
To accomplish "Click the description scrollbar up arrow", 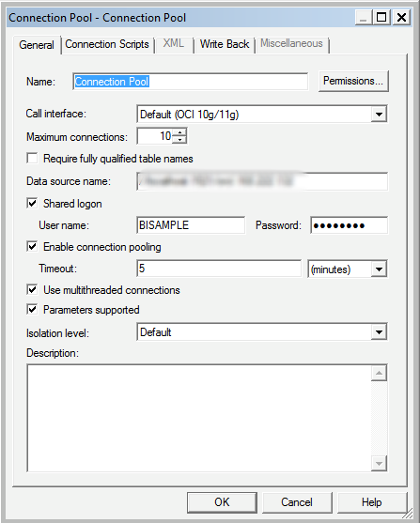I will coord(379,373).
